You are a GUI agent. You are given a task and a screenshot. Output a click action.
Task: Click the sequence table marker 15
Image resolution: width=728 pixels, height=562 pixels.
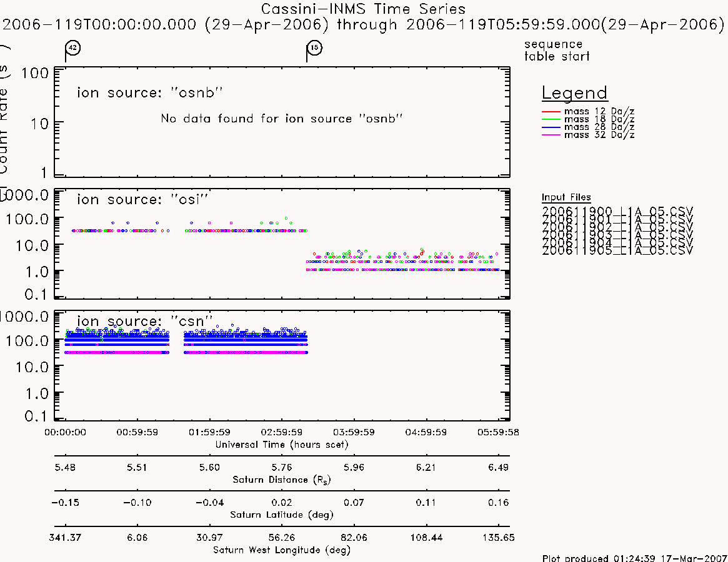314,47
